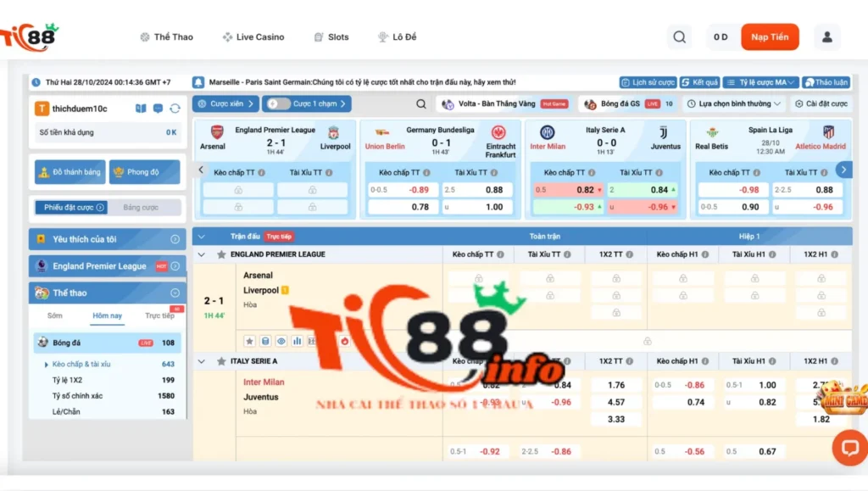Viewport: 868px width, 491px height.
Task: Open Đô thánh bảng leaderboard
Action: (x=70, y=172)
